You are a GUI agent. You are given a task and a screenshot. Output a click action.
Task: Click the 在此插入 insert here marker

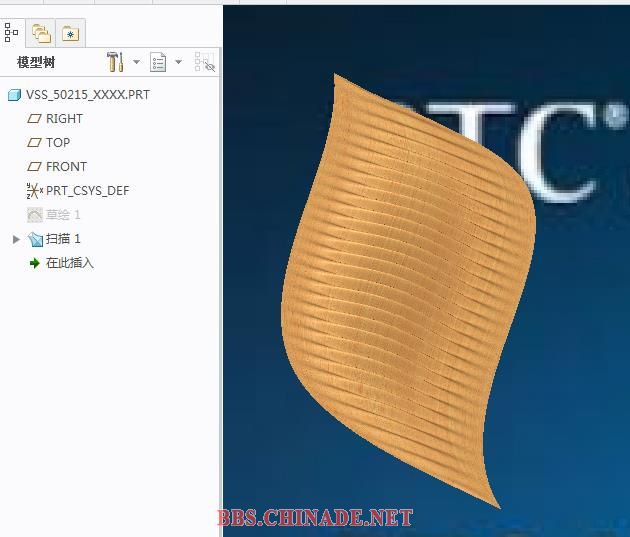pos(70,263)
